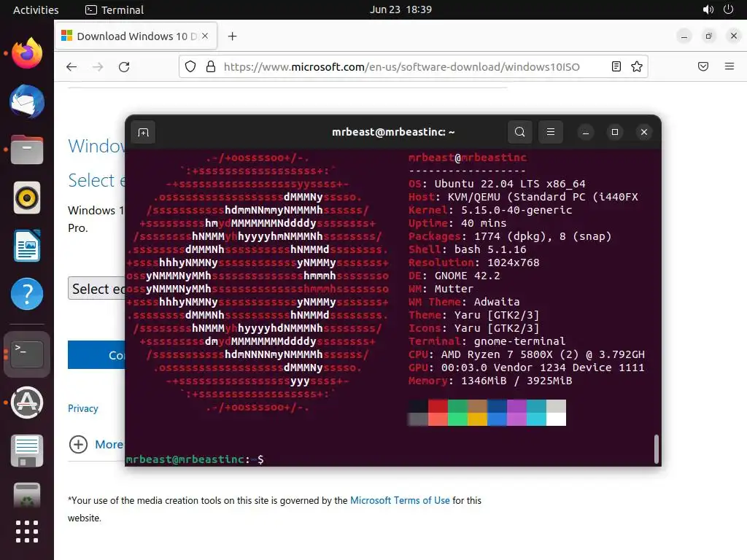The width and height of the screenshot is (747, 560).
Task: Open the power menu in top bar
Action: [x=728, y=9]
